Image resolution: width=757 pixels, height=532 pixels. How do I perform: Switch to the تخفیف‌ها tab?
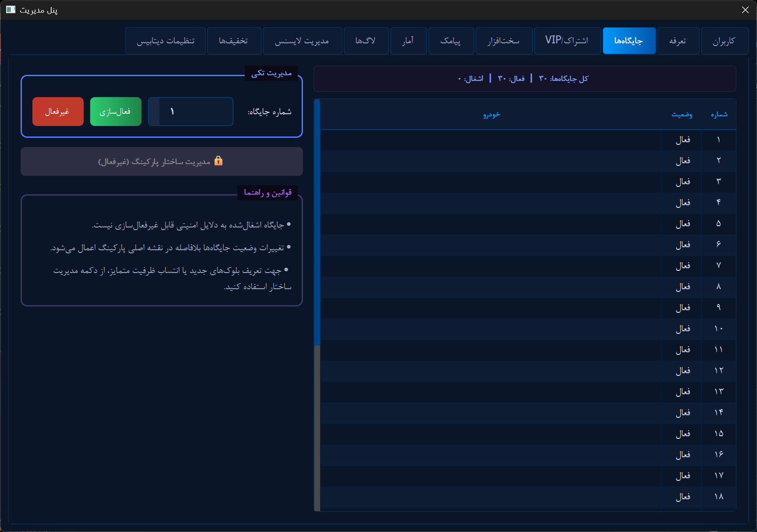pyautogui.click(x=234, y=41)
